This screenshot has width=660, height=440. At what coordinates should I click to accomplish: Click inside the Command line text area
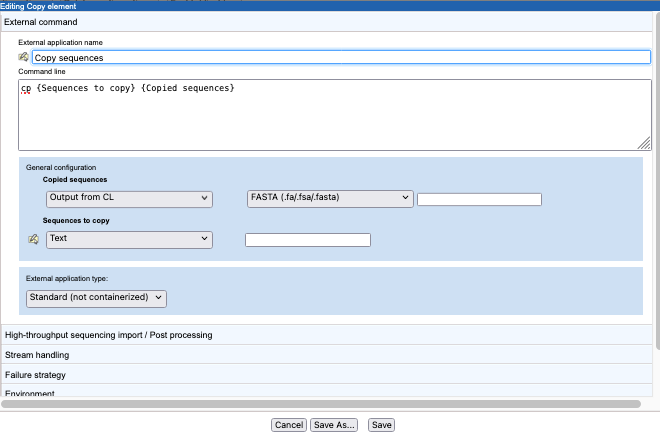point(330,115)
